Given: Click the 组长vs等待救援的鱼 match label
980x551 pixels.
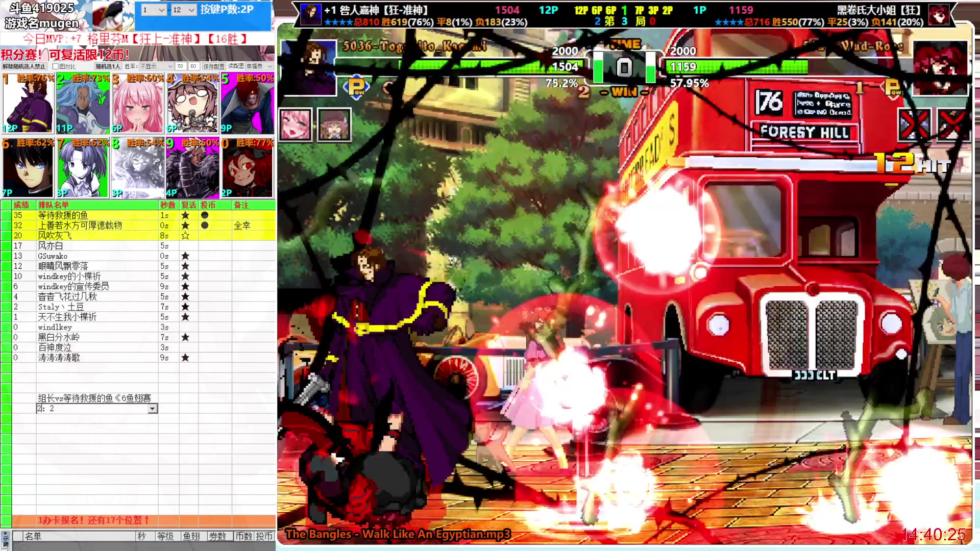Looking at the screenshot, I should pos(94,398).
